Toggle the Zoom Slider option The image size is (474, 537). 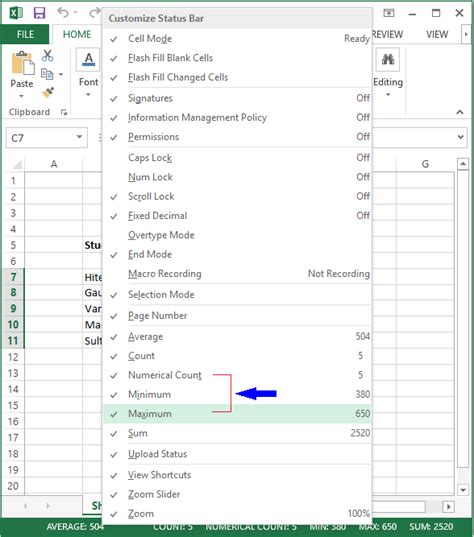(x=237, y=494)
